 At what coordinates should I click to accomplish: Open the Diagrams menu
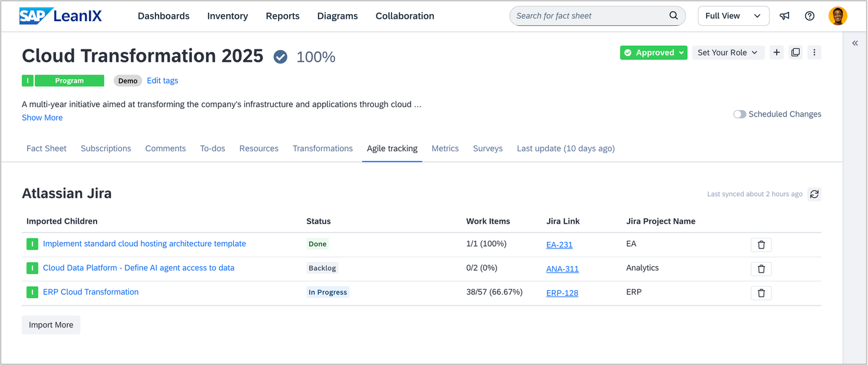tap(337, 16)
